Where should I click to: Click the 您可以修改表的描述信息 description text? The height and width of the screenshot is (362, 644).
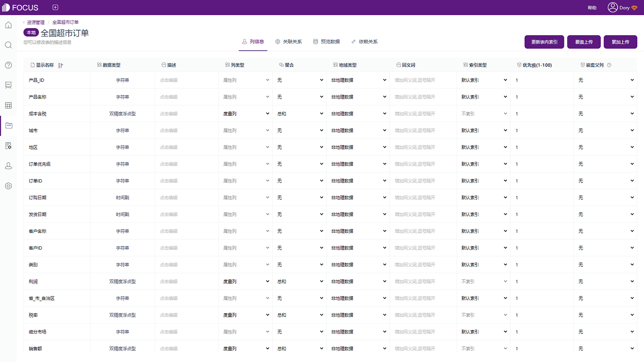coord(47,42)
